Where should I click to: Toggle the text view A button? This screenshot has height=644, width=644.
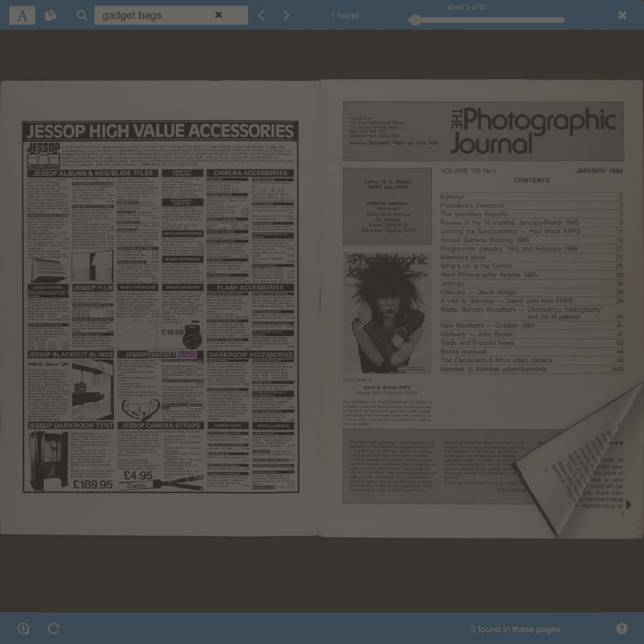click(22, 15)
